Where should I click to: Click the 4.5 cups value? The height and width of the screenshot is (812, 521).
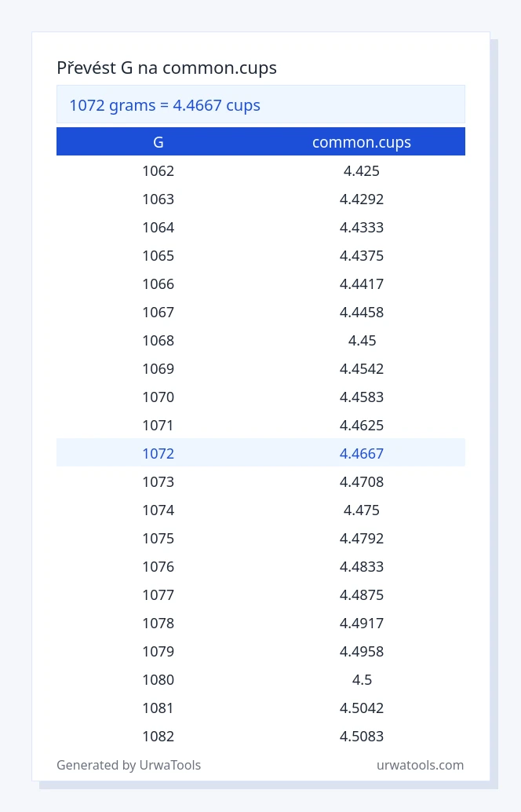pyautogui.click(x=362, y=679)
